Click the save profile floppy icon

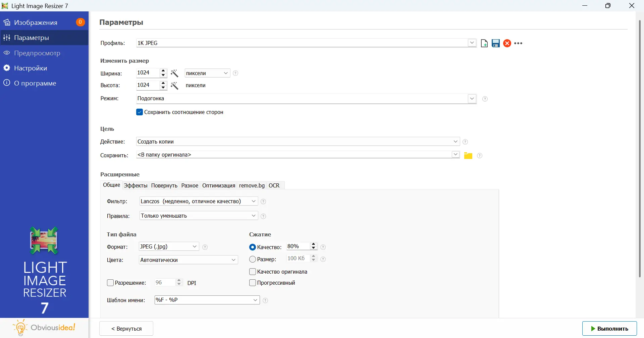point(496,43)
